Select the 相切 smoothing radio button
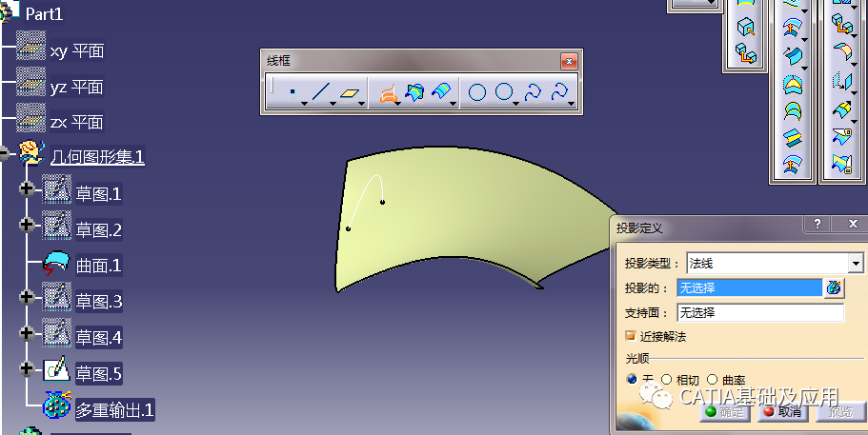This screenshot has width=868, height=435. coord(667,379)
